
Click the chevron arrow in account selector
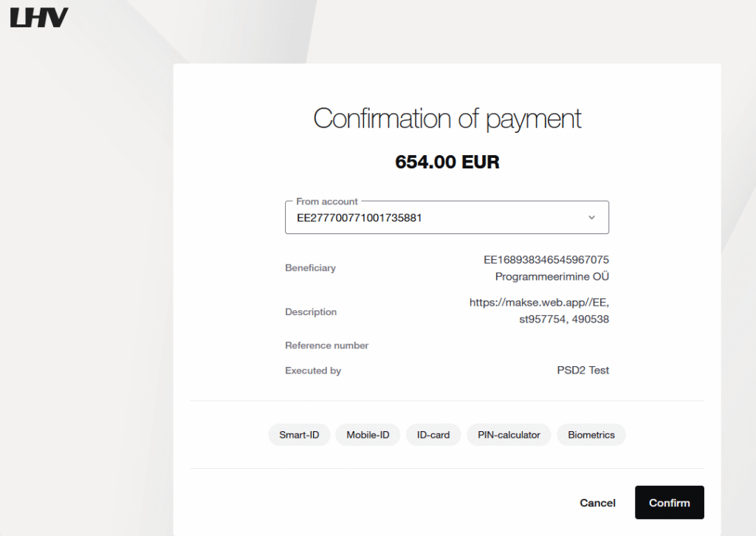tap(591, 218)
